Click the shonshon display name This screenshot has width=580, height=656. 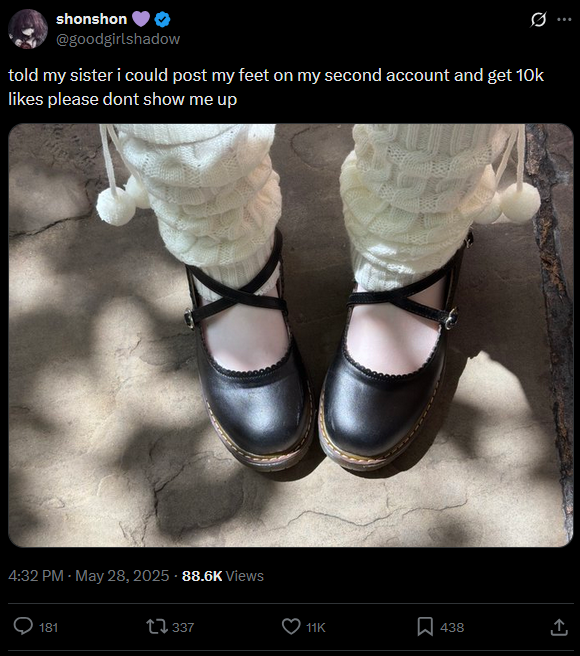(x=91, y=19)
